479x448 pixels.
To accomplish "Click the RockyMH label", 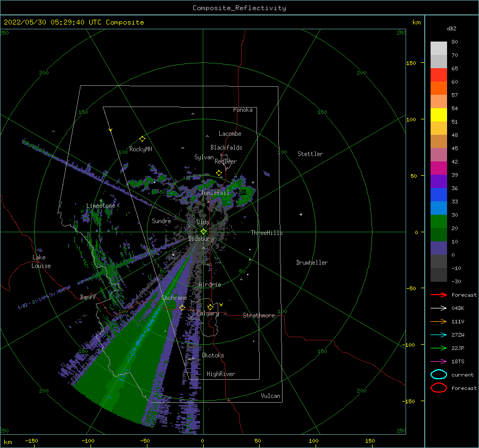I will coord(141,149).
